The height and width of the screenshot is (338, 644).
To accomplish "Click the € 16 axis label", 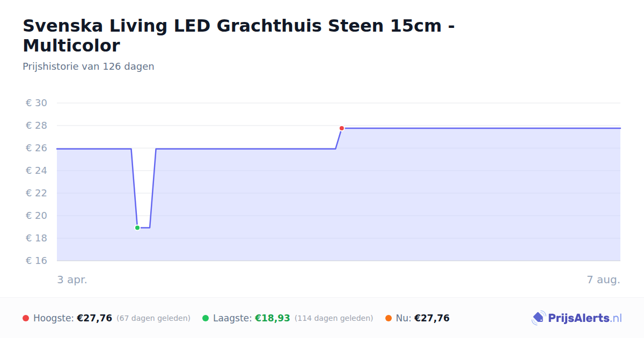I will [37, 261].
